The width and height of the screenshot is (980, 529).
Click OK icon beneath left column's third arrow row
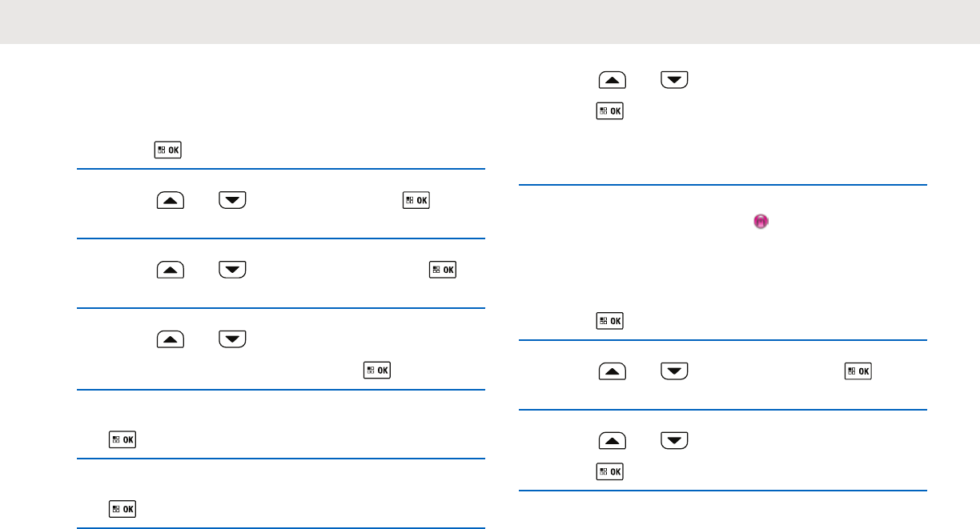[x=377, y=371]
